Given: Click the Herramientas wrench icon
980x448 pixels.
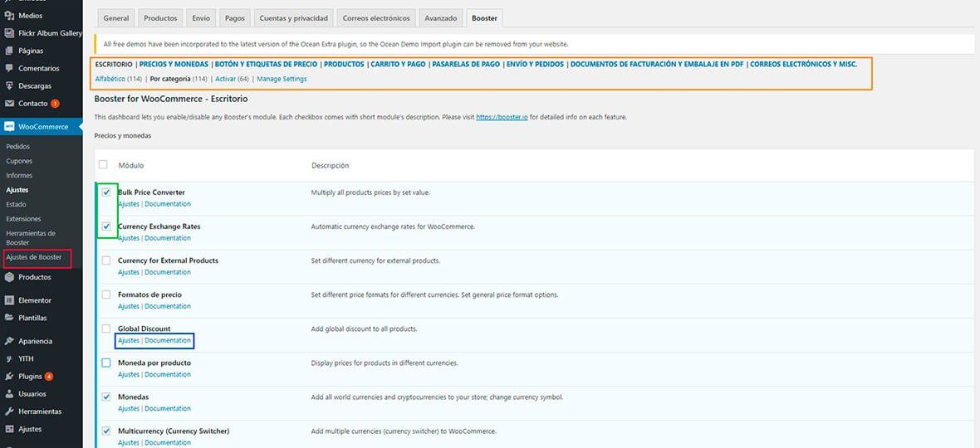Looking at the screenshot, I should coord(9,411).
